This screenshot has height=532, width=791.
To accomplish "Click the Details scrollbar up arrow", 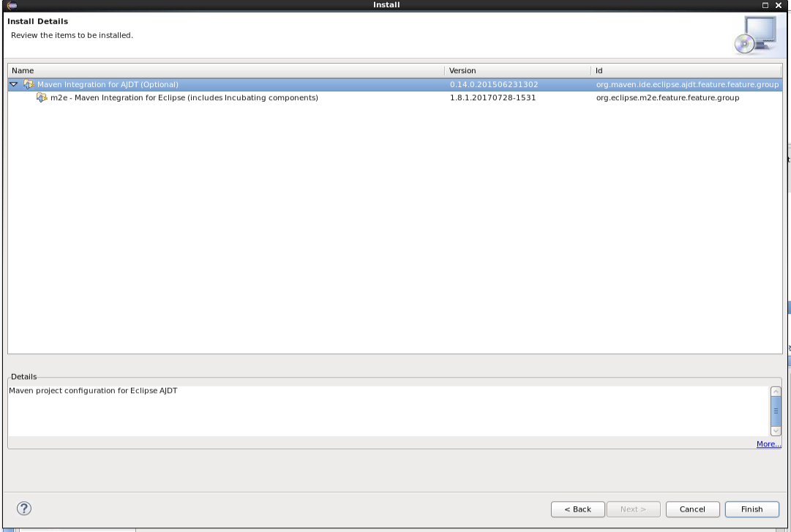I will click(x=776, y=391).
